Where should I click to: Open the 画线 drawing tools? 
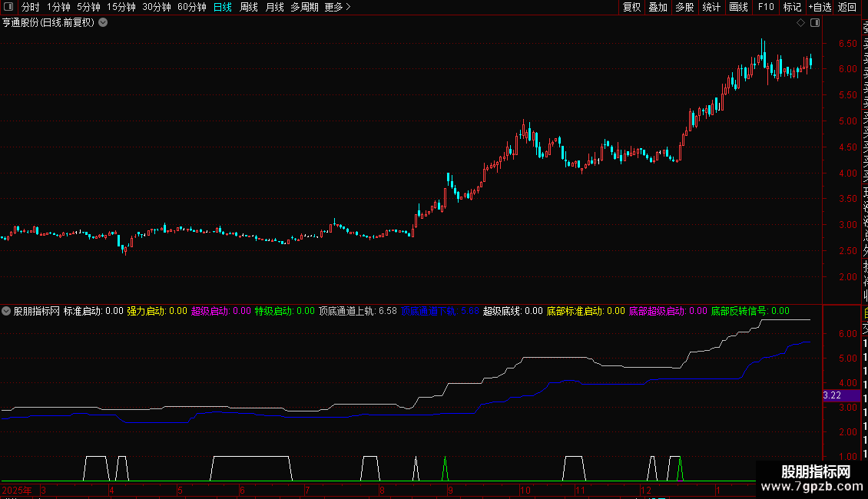coord(738,7)
